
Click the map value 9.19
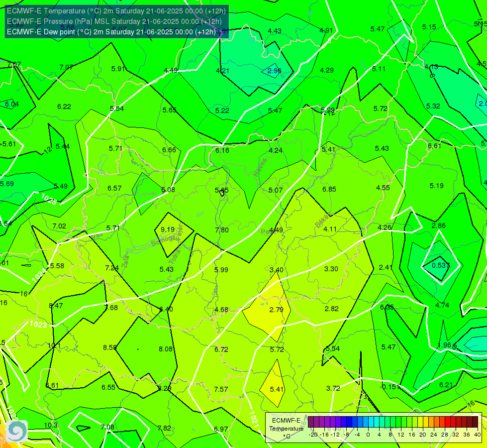pos(168,229)
